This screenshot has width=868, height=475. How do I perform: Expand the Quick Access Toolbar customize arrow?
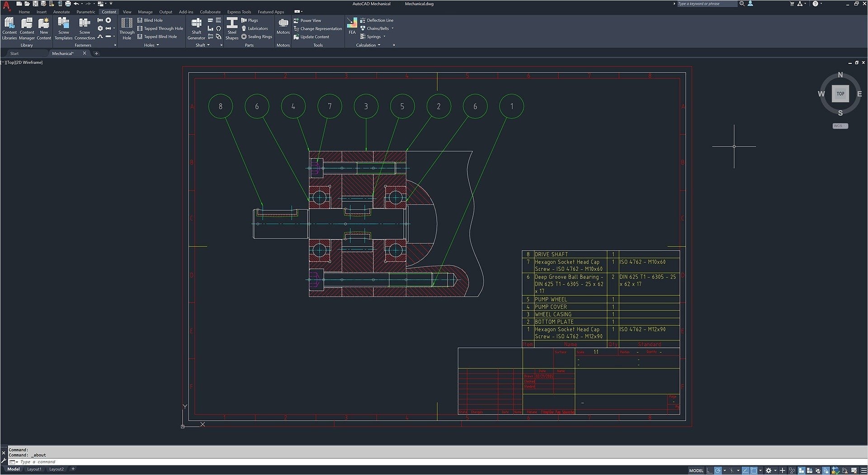(111, 4)
